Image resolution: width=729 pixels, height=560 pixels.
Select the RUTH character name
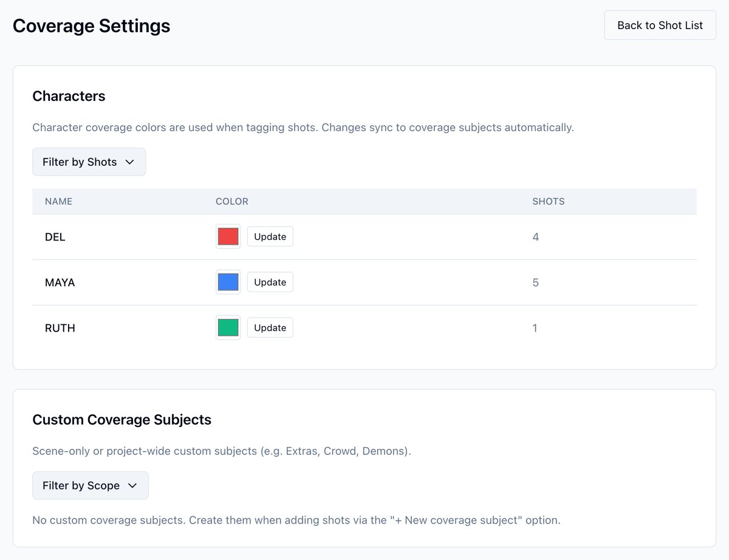click(60, 328)
